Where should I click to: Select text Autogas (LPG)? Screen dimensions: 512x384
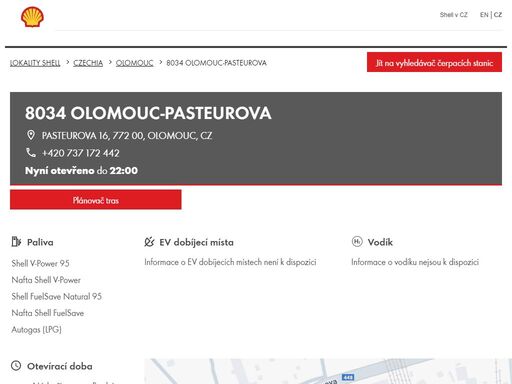(x=37, y=330)
